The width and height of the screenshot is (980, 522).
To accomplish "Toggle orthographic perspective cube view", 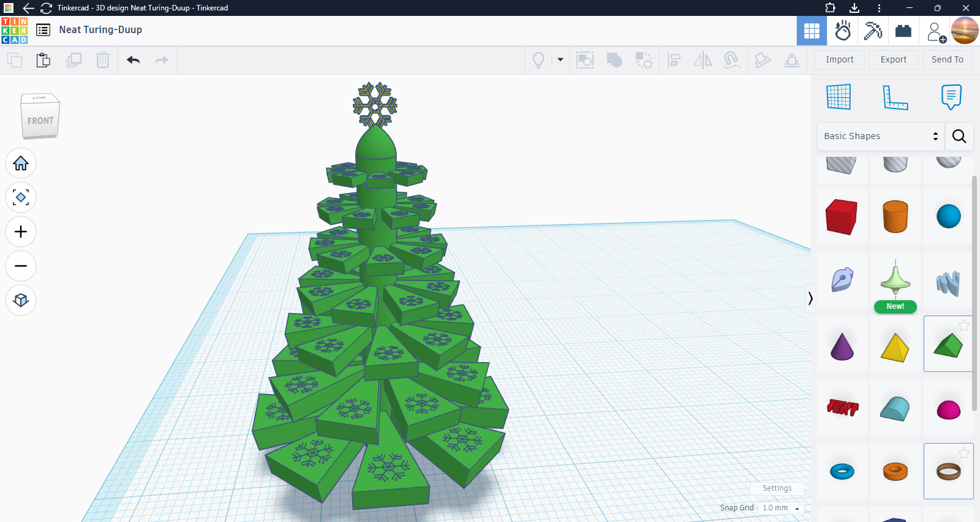I will click(21, 301).
